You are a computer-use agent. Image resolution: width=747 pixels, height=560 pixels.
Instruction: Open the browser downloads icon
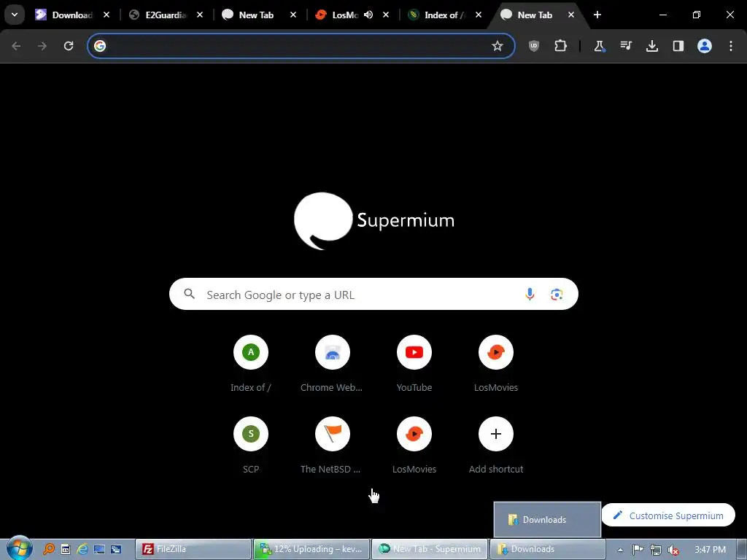point(652,46)
